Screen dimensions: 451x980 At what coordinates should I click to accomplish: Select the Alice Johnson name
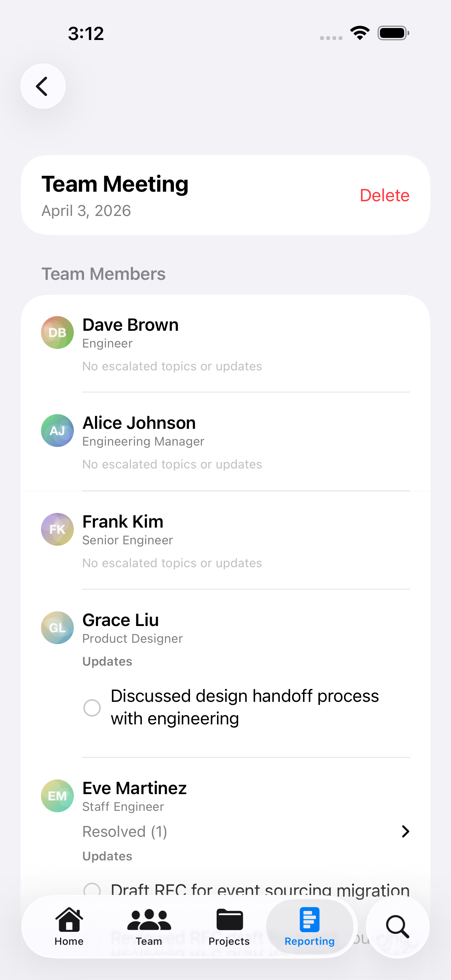pyautogui.click(x=139, y=423)
